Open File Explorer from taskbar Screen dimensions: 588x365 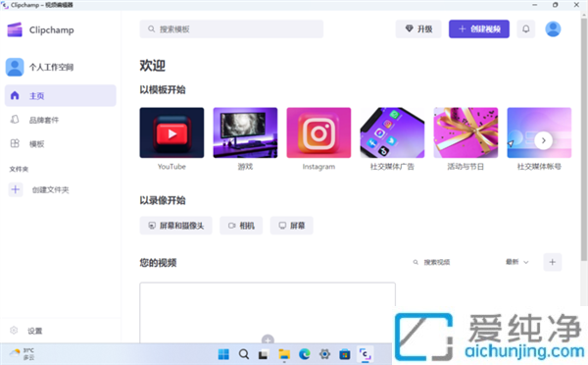tap(284, 354)
